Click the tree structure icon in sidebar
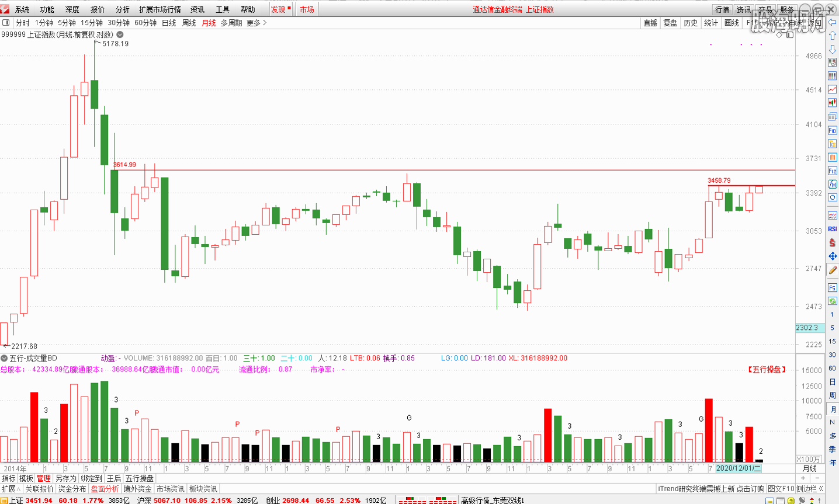 [833, 144]
